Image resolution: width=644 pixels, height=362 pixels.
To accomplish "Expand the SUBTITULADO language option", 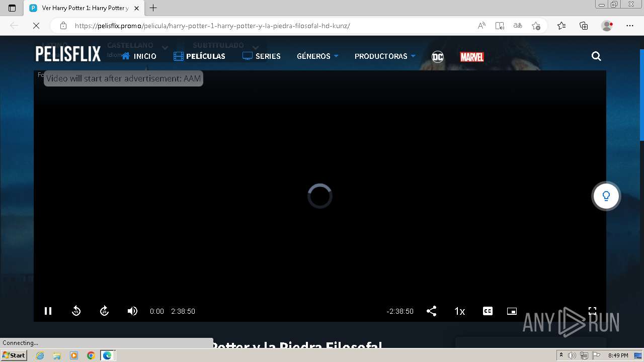I will [225, 46].
